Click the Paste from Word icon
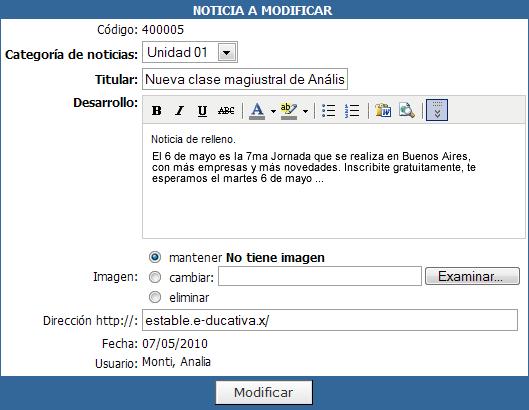Viewport: 529px width, 410px height. pyautogui.click(x=383, y=110)
